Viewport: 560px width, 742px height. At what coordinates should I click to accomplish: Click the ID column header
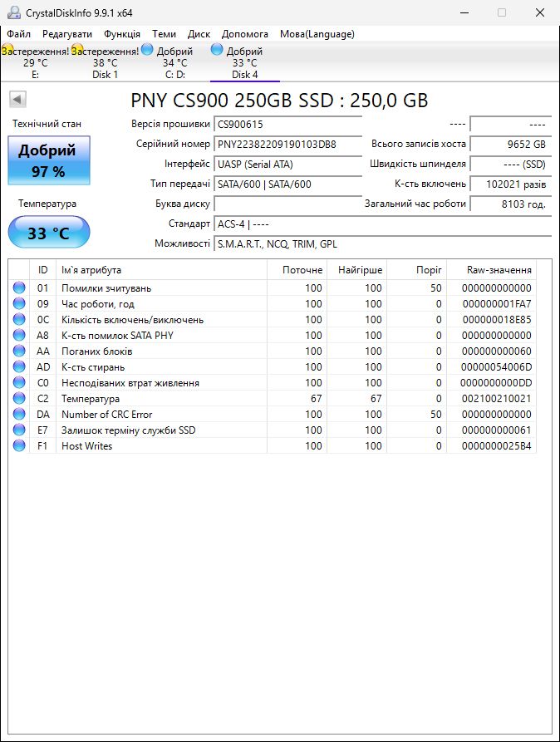click(42, 270)
